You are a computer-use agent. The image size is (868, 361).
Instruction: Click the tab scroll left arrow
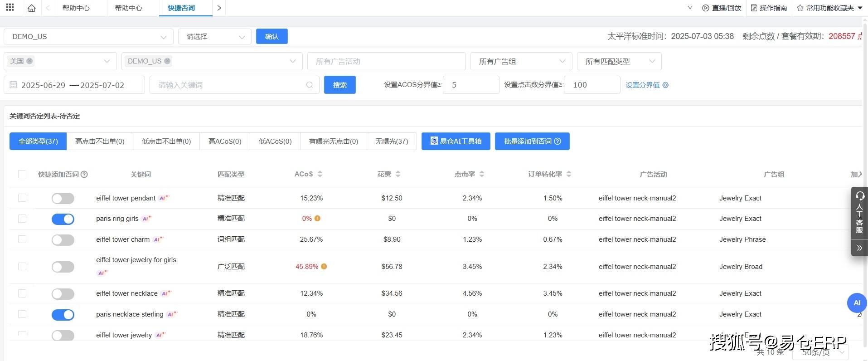[x=48, y=8]
